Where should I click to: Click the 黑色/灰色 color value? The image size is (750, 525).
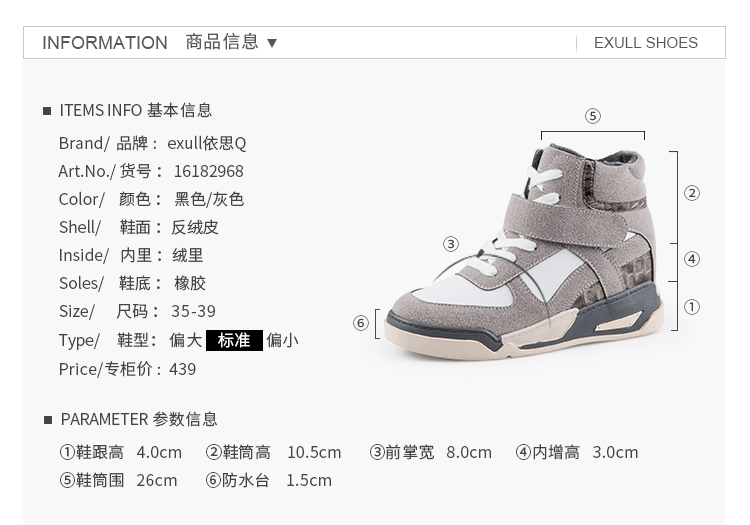pyautogui.click(x=209, y=199)
